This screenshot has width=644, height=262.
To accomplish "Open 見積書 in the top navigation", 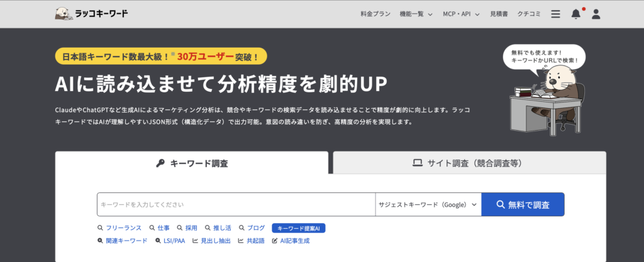I will click(499, 14).
